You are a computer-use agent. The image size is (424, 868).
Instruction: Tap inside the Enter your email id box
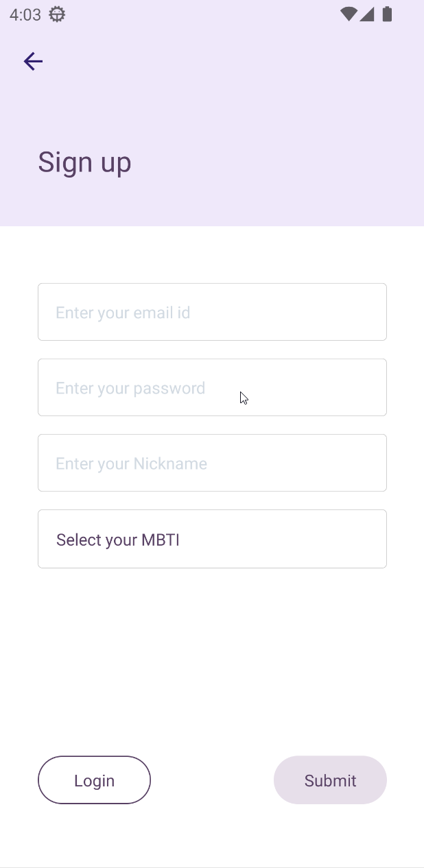(212, 311)
